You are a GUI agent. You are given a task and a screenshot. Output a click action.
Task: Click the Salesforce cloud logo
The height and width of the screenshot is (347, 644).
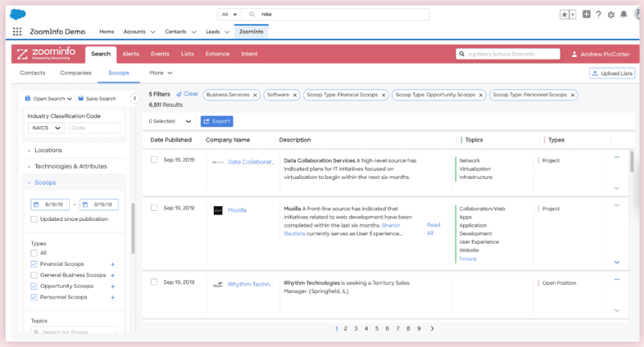[18, 14]
